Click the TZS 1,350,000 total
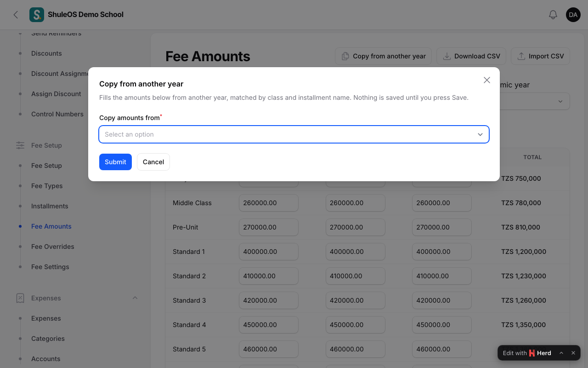 (x=524, y=325)
